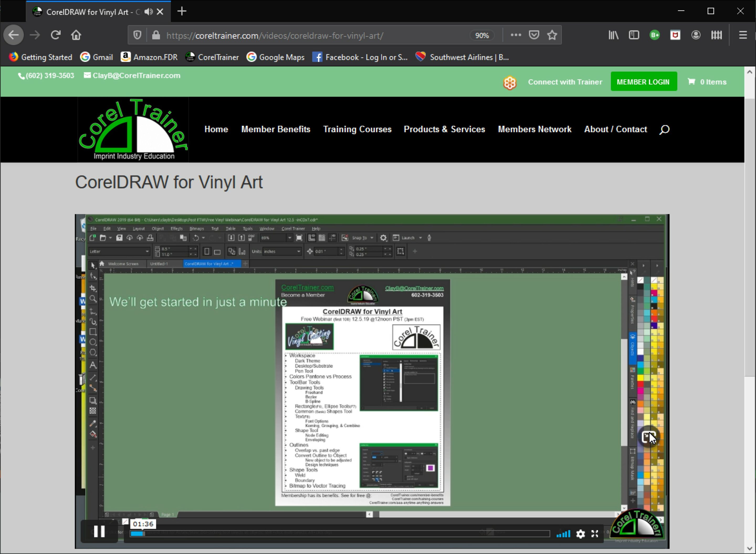Expand the Launch dropdown in video
Screen dimensions: 756x554
coord(420,238)
